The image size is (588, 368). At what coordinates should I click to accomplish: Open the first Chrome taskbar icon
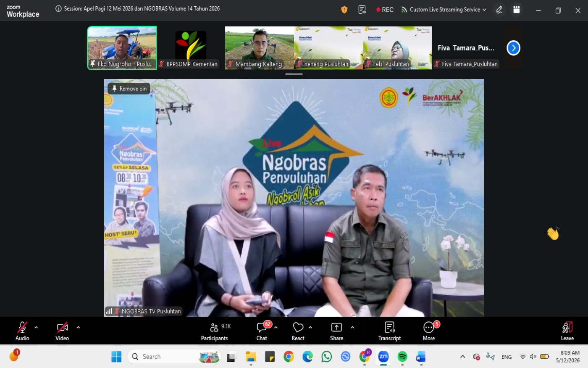289,357
